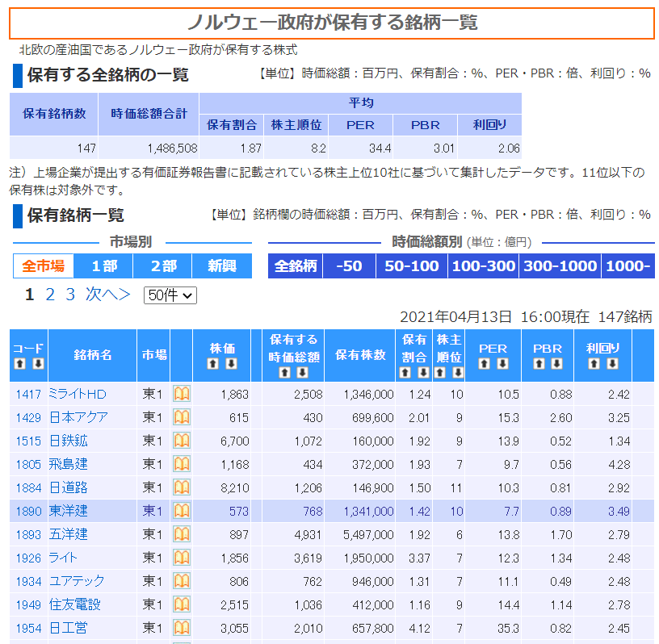This screenshot has height=644, width=659.
Task: Sort ascending by 保有する時価総額 arrow
Action: [284, 373]
